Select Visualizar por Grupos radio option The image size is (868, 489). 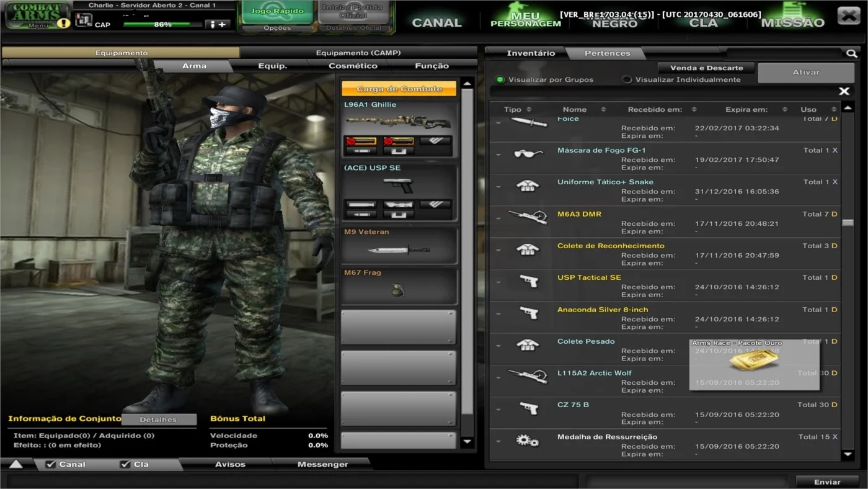coord(500,80)
